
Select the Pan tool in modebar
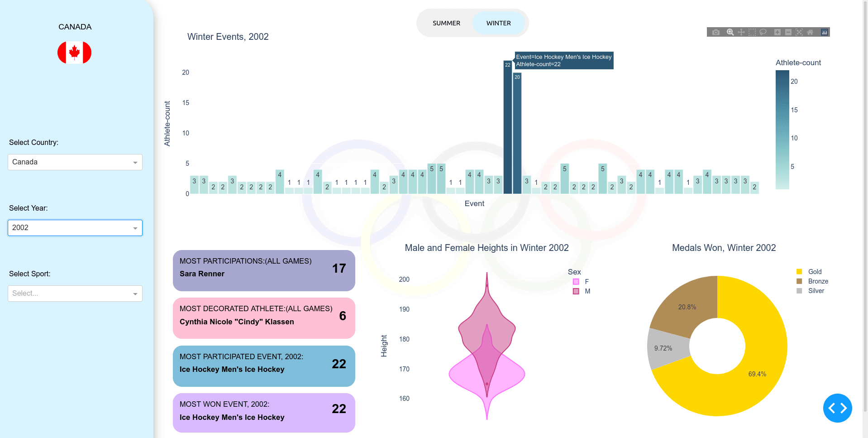(741, 32)
